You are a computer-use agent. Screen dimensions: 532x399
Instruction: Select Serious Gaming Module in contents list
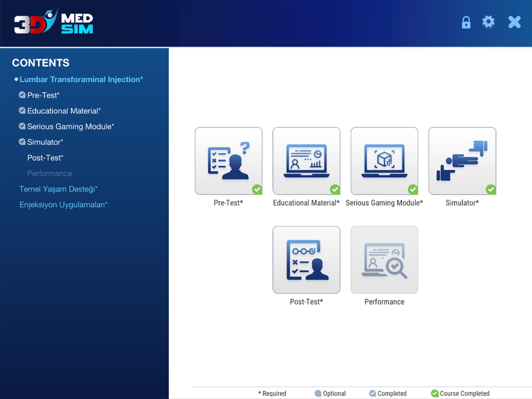tap(70, 126)
